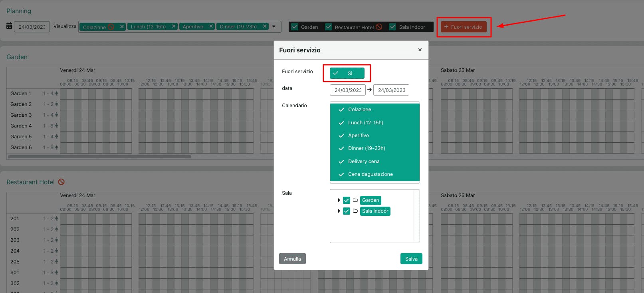
Task: Click Sabato 25 Mar header in Garden
Action: tap(458, 70)
